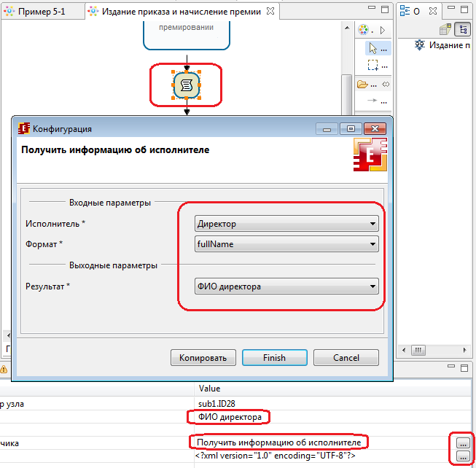Select the transition arrow tool in palette
The width and height of the screenshot is (476, 468).
tap(374, 101)
